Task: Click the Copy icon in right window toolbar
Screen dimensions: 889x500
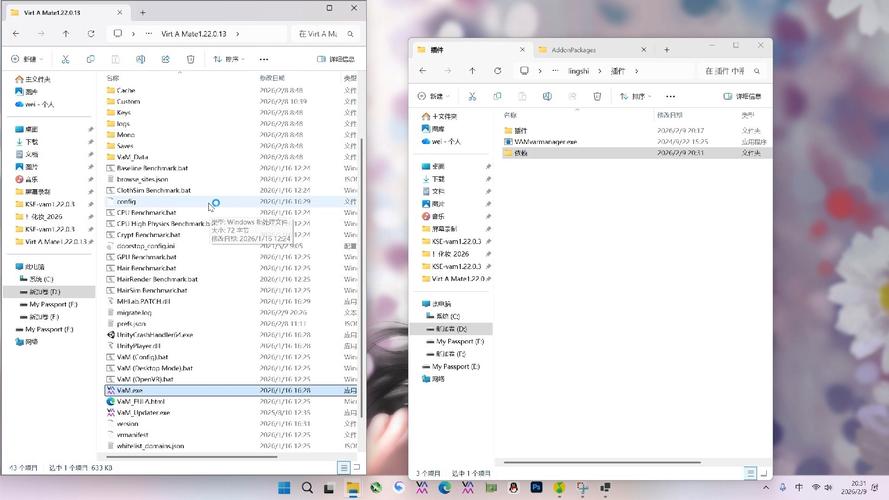Action: (x=497, y=96)
